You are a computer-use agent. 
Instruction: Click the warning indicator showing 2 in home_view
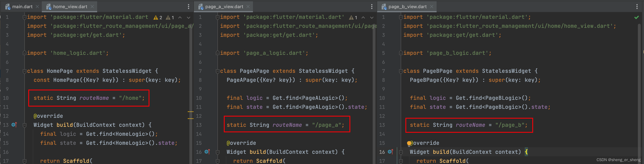point(158,17)
